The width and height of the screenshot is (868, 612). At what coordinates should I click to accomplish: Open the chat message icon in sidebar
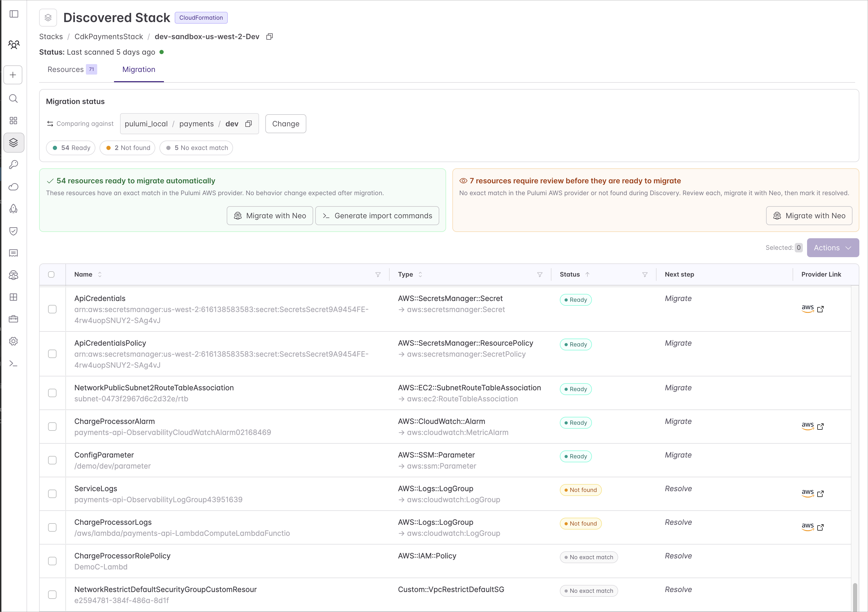click(x=13, y=253)
